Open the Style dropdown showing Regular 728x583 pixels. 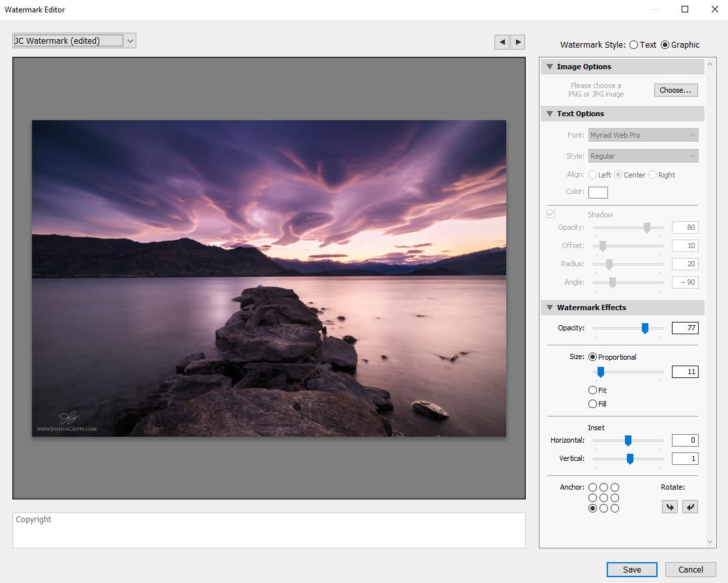coord(643,156)
